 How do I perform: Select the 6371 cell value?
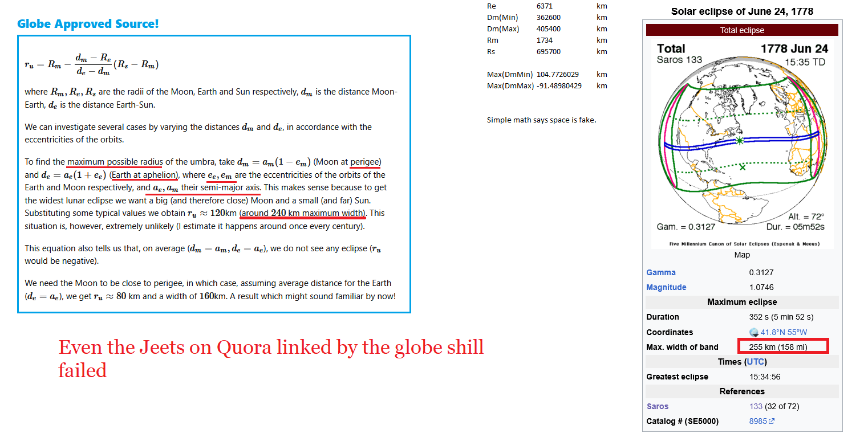point(545,6)
